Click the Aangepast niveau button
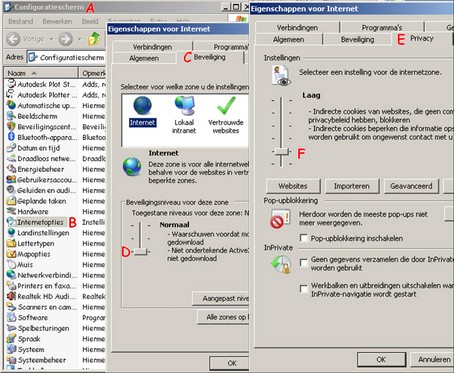Image resolution: width=454 pixels, height=373 pixels. click(x=221, y=298)
